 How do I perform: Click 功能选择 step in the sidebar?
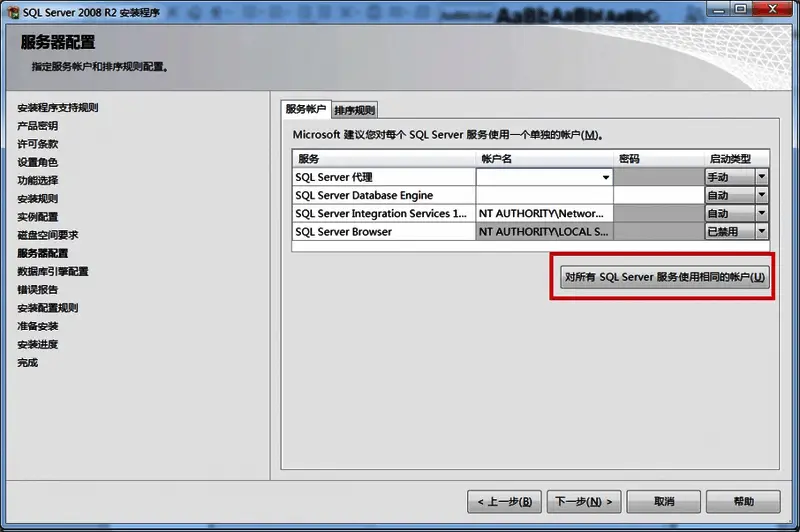38,180
